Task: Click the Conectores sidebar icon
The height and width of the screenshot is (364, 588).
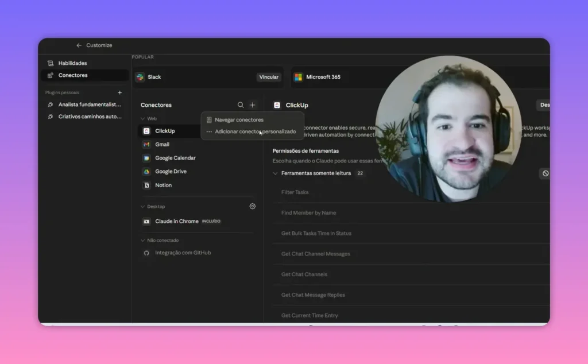Action: point(51,75)
